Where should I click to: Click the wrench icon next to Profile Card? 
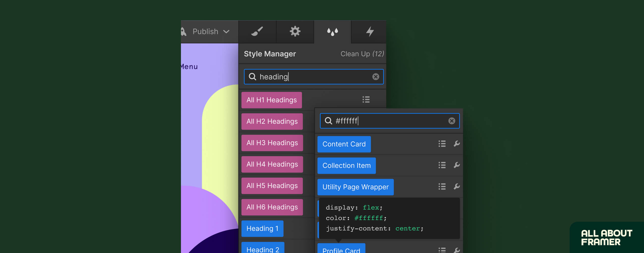pyautogui.click(x=457, y=250)
